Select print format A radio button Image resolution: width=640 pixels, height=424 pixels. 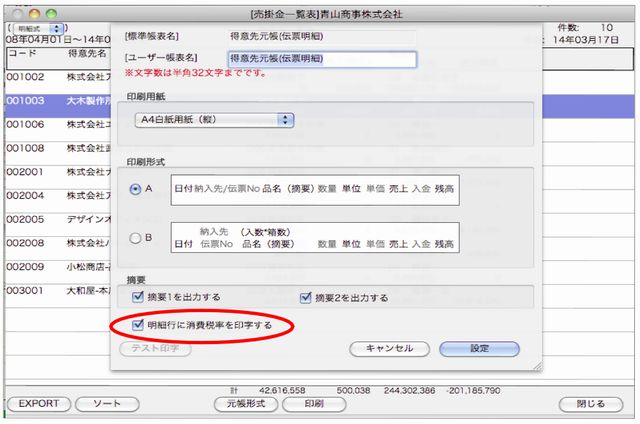coord(135,189)
